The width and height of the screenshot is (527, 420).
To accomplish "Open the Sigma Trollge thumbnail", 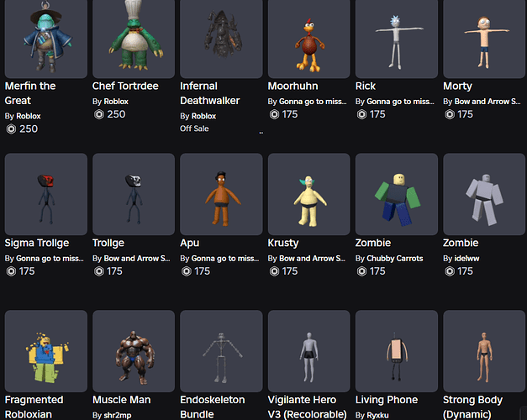I will [46, 194].
